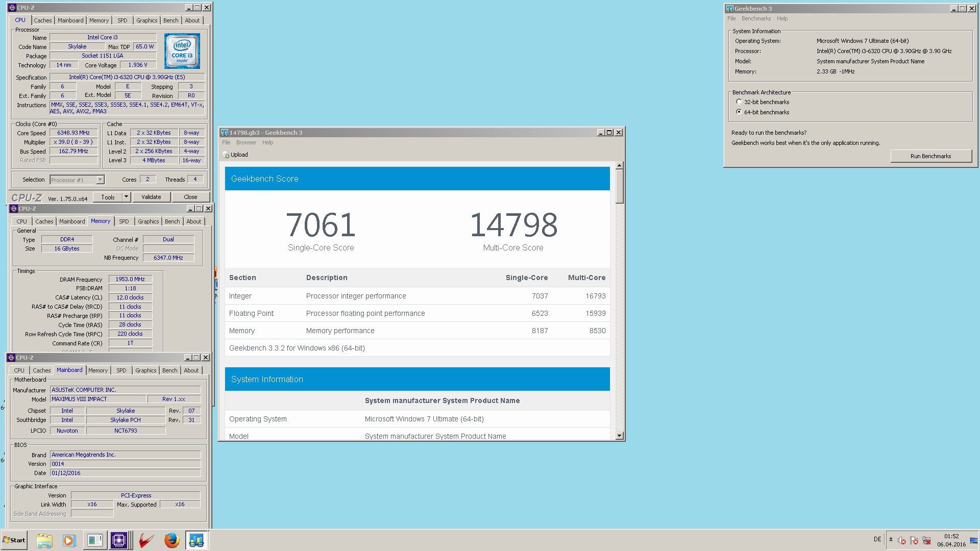Click NB Frequency value 6347.0 MHz
Image resolution: width=980 pixels, height=551 pixels.
pos(168,258)
